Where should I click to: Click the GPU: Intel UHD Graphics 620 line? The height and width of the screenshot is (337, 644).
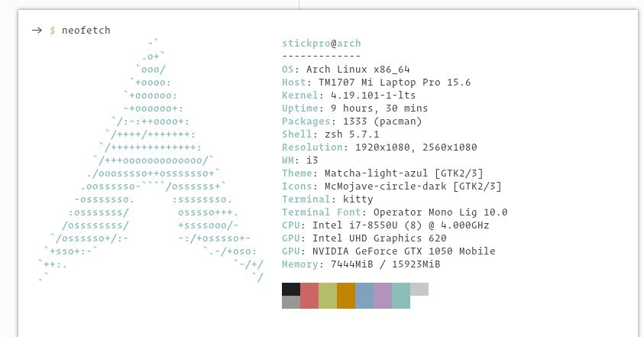click(x=364, y=238)
